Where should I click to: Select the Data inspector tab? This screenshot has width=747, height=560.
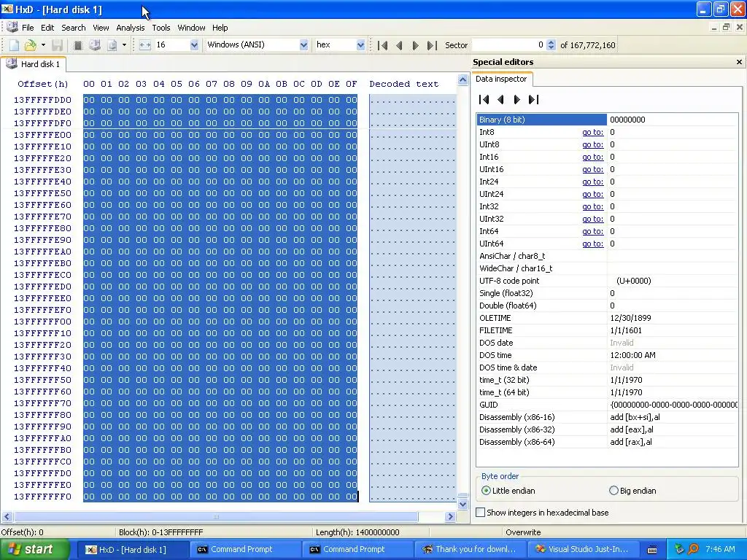click(501, 79)
